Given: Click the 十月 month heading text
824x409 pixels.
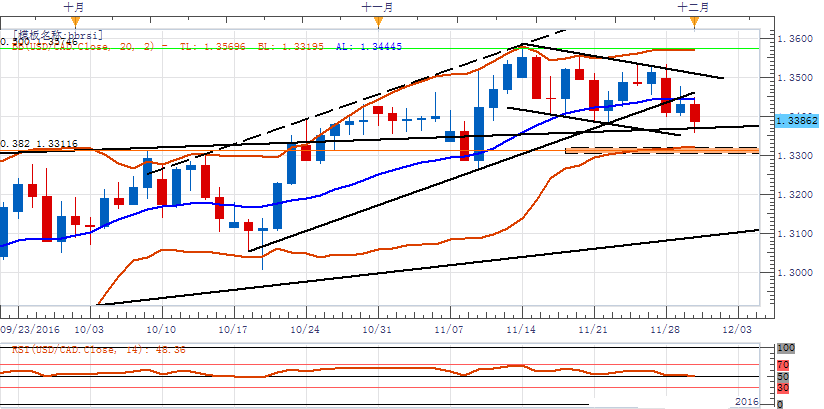Looking at the screenshot, I should coord(74,7).
